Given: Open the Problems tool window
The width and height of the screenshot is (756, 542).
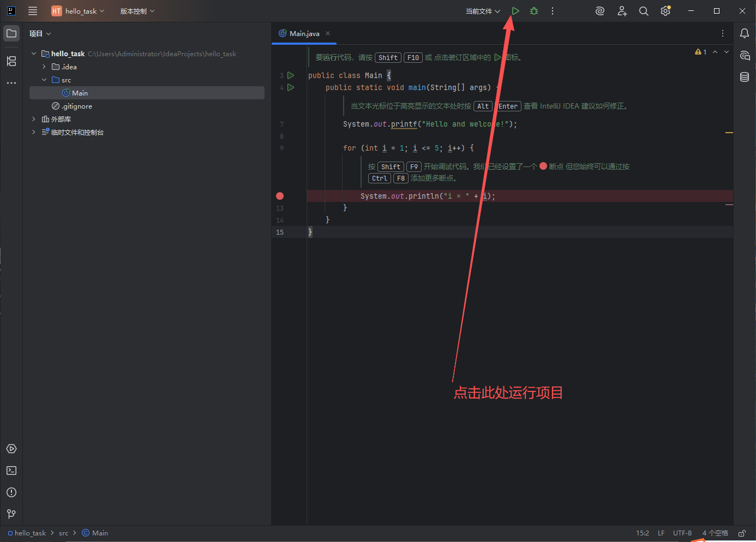Looking at the screenshot, I should tap(11, 492).
